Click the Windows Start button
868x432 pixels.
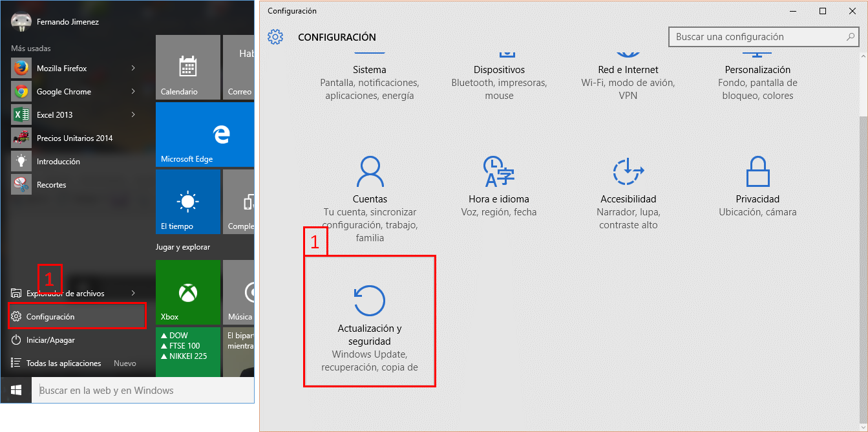[16, 391]
